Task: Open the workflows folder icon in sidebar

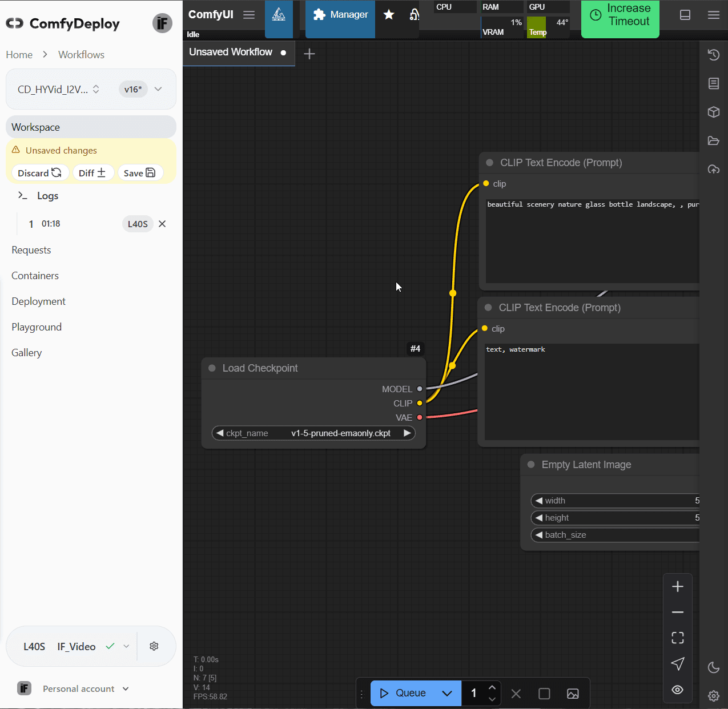Action: pos(714,140)
